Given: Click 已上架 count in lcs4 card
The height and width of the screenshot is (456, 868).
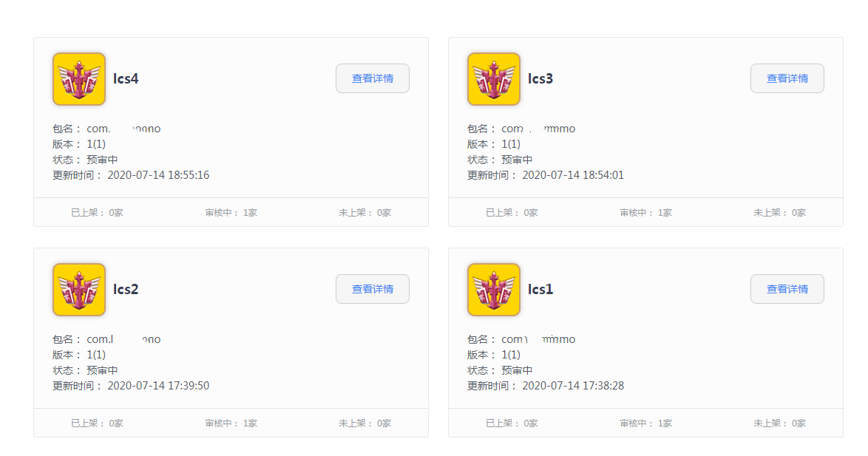Looking at the screenshot, I should click(x=97, y=213).
